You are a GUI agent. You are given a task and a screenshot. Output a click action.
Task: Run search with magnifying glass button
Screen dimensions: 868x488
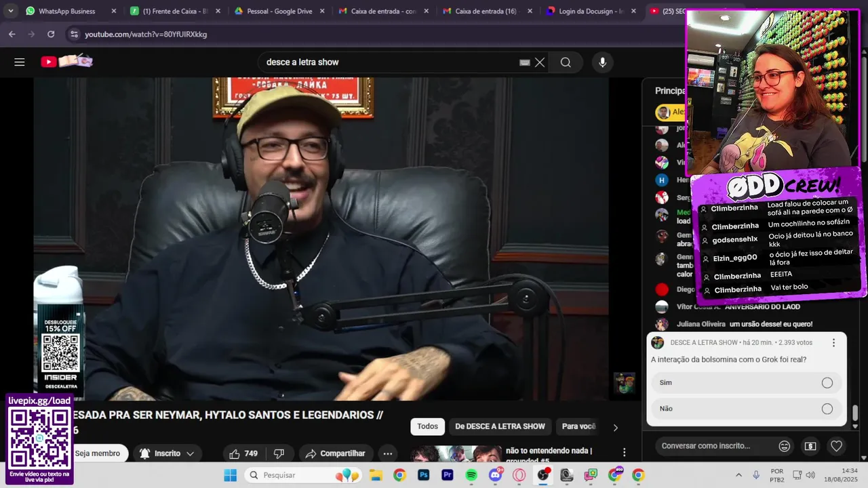(x=566, y=62)
